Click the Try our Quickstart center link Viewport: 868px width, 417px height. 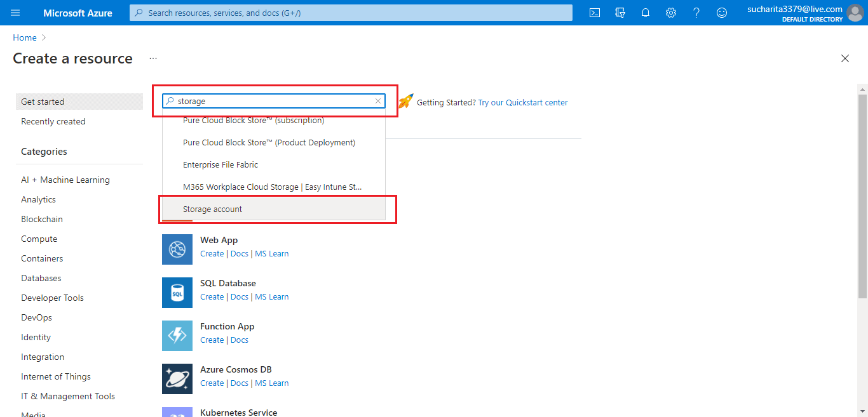[x=523, y=102]
